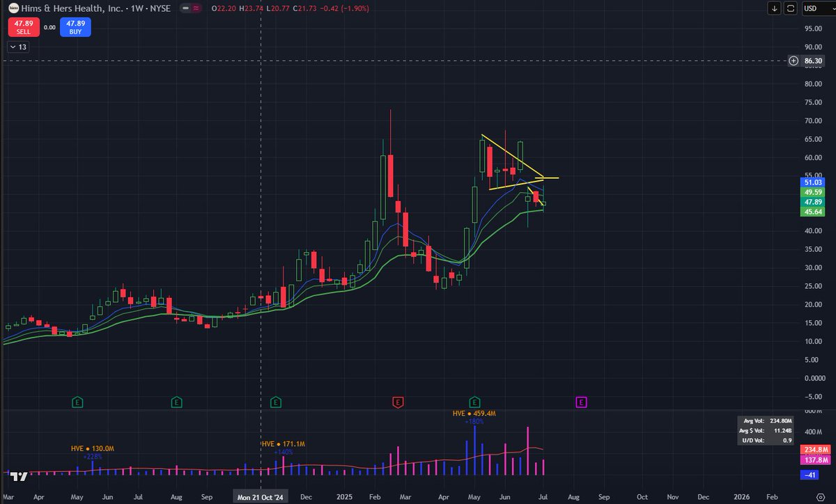Click the 49.59 price axis label
836x504 pixels.
[x=813, y=191]
